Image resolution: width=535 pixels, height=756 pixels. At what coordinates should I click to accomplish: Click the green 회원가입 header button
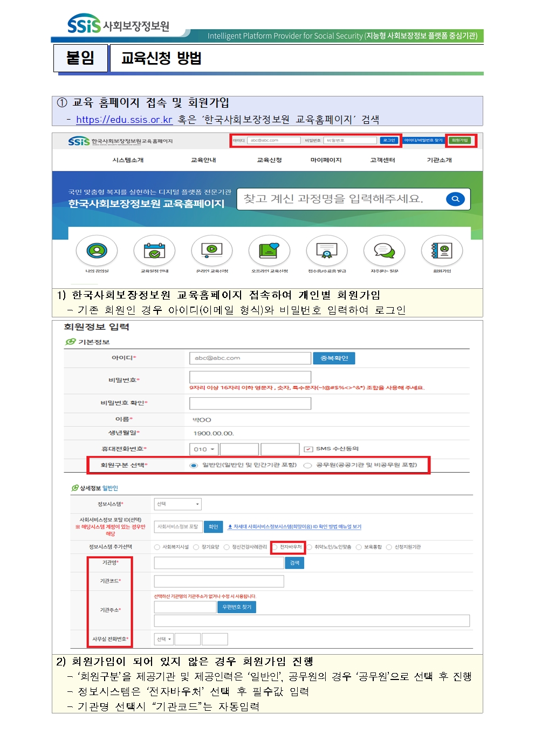(x=460, y=141)
